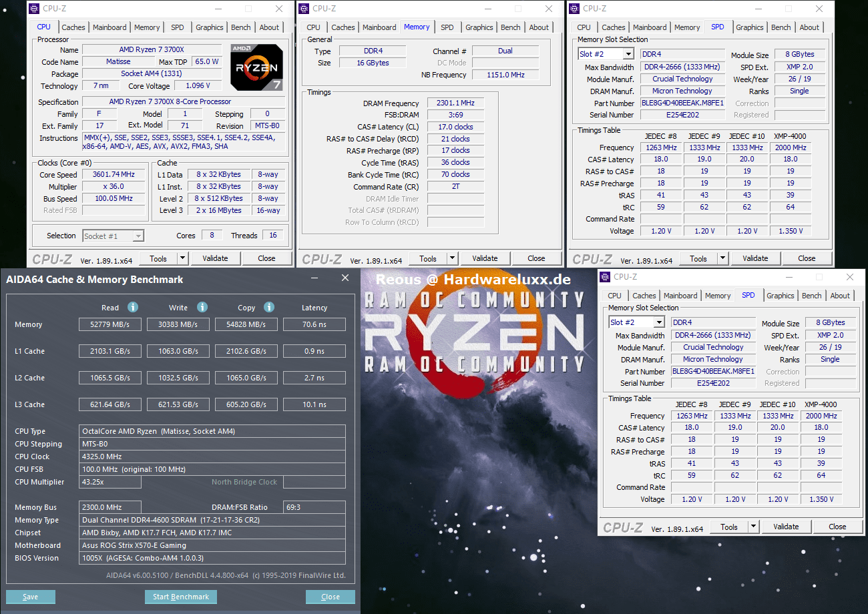Image resolution: width=868 pixels, height=614 pixels.
Task: Click Serial Number E254E202 in lower SPD
Action: pyautogui.click(x=713, y=383)
